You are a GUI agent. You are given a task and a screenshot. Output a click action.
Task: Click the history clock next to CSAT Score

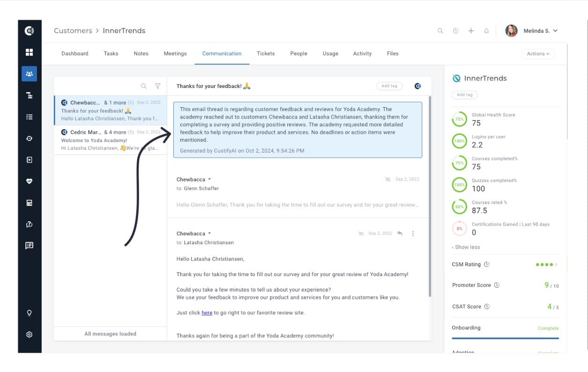pos(487,306)
